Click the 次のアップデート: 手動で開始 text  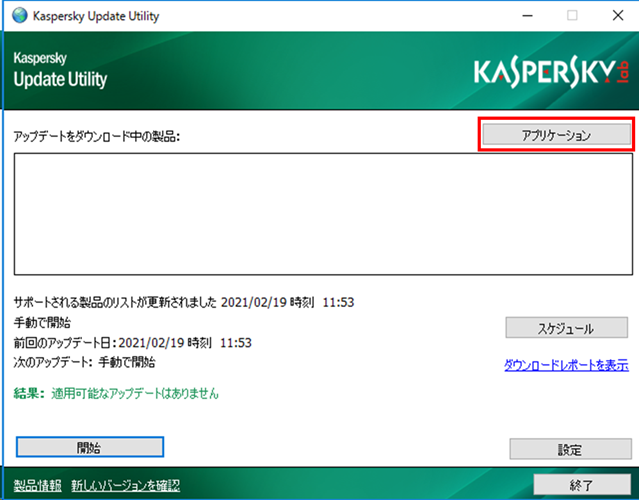(84, 362)
